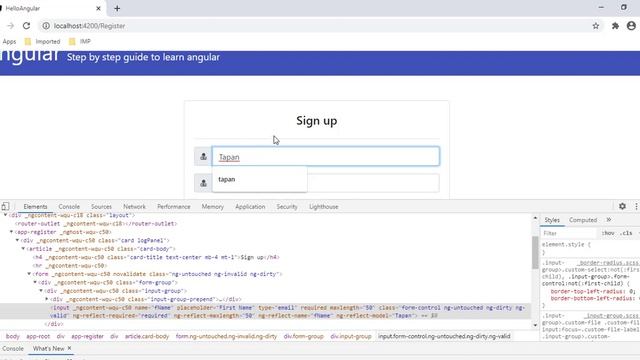Image resolution: width=640 pixels, height=360 pixels.
Task: Open the Performance tab
Action: coord(174,207)
